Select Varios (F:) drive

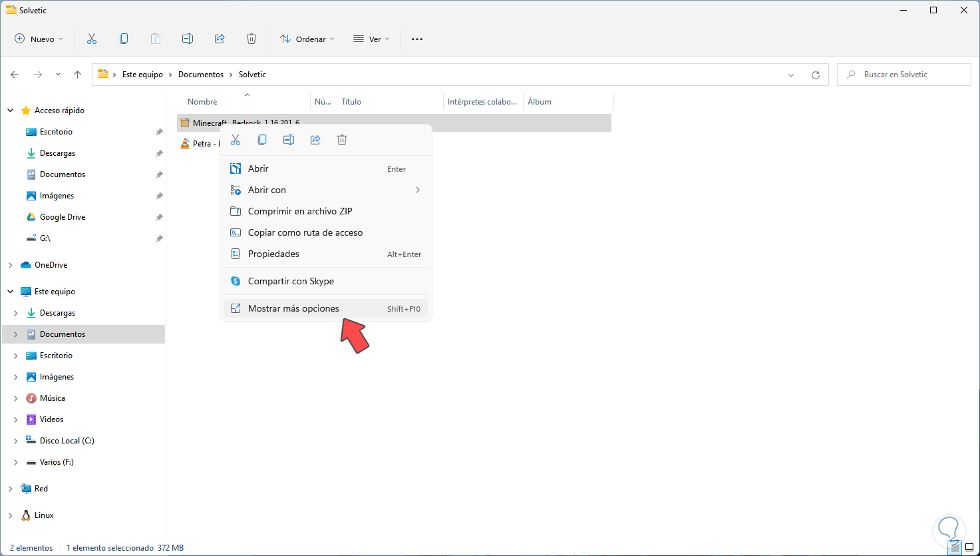click(x=57, y=462)
